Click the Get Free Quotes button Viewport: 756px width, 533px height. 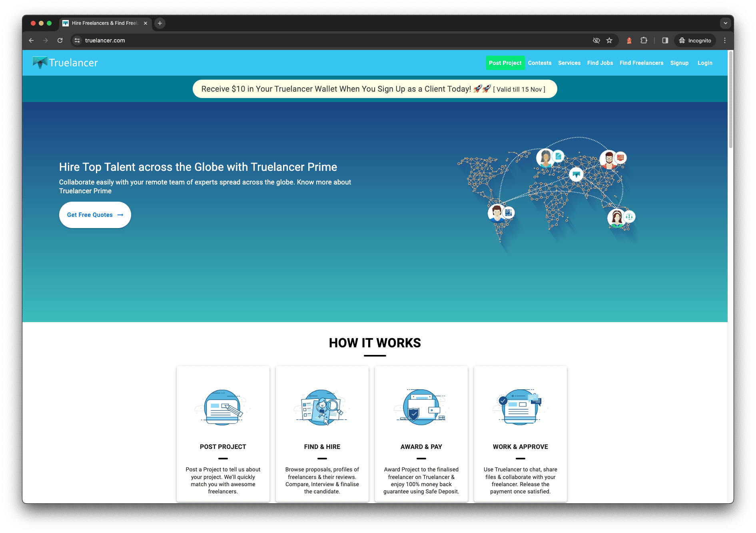point(95,215)
